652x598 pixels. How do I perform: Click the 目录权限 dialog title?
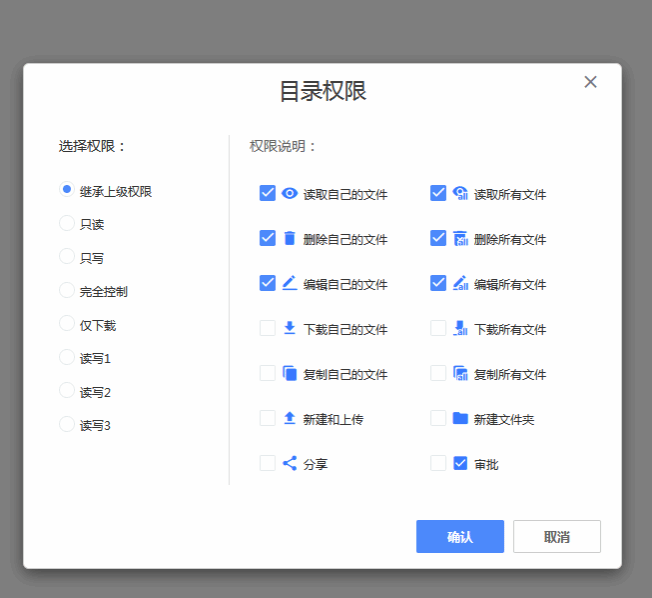pos(323,91)
